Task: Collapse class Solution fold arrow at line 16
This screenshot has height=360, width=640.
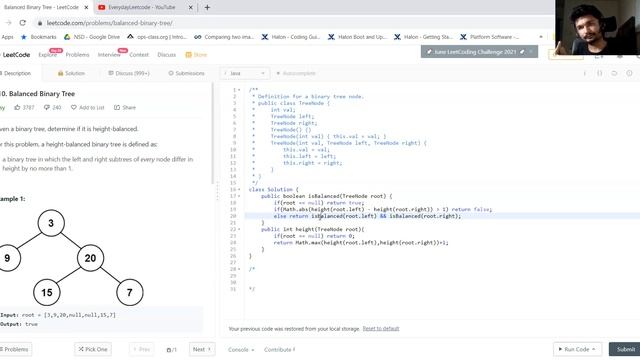Action: [239, 189]
